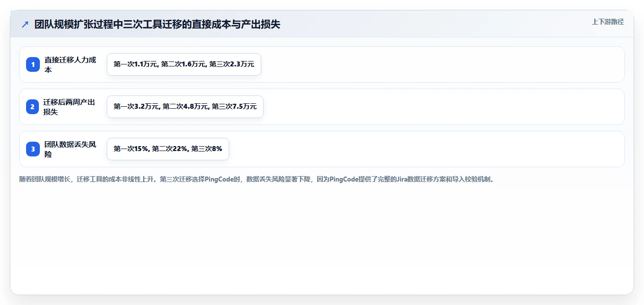Select the 迁移后两周产出损失 label

pyautogui.click(x=70, y=107)
